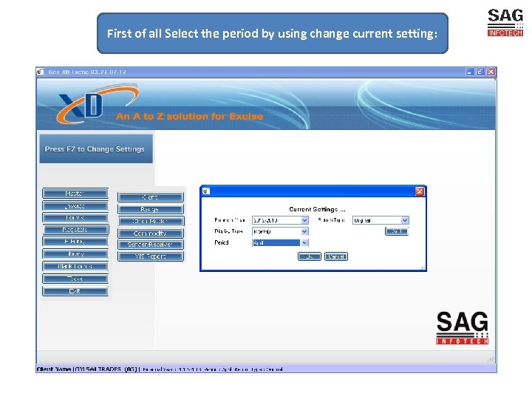Close the Current Settings dialog

tap(420, 191)
